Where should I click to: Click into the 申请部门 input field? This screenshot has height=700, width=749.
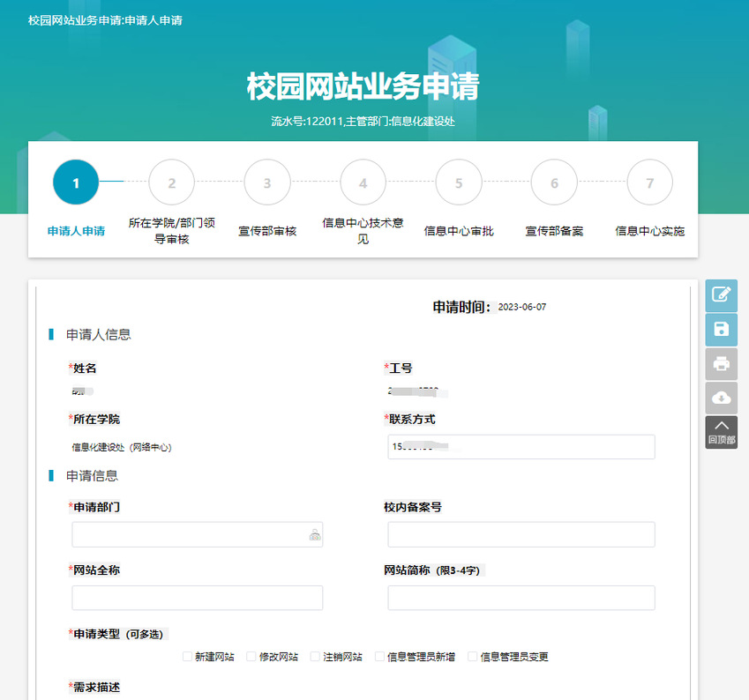189,535
